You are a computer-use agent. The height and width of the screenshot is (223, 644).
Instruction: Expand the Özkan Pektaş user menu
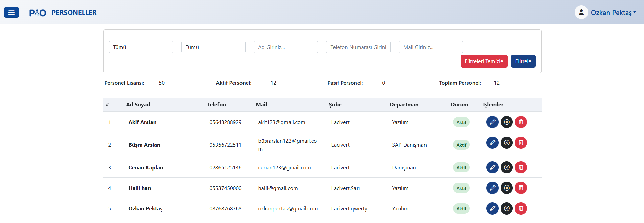613,13
